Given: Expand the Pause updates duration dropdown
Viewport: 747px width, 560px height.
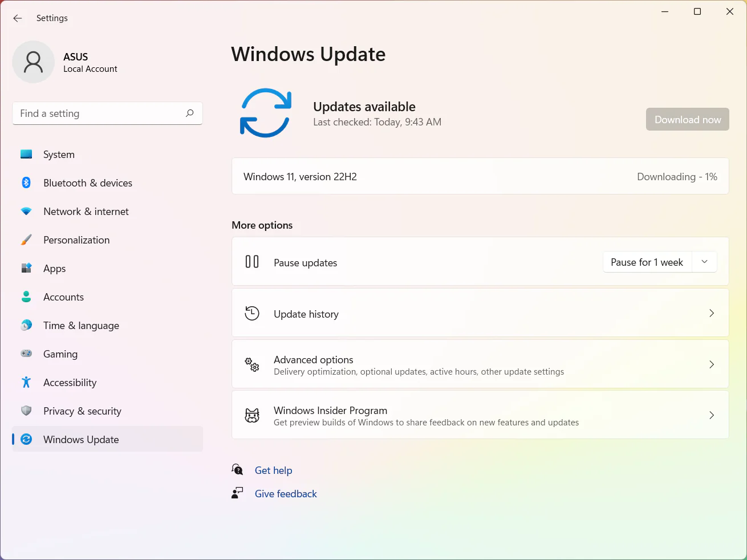Looking at the screenshot, I should (704, 262).
